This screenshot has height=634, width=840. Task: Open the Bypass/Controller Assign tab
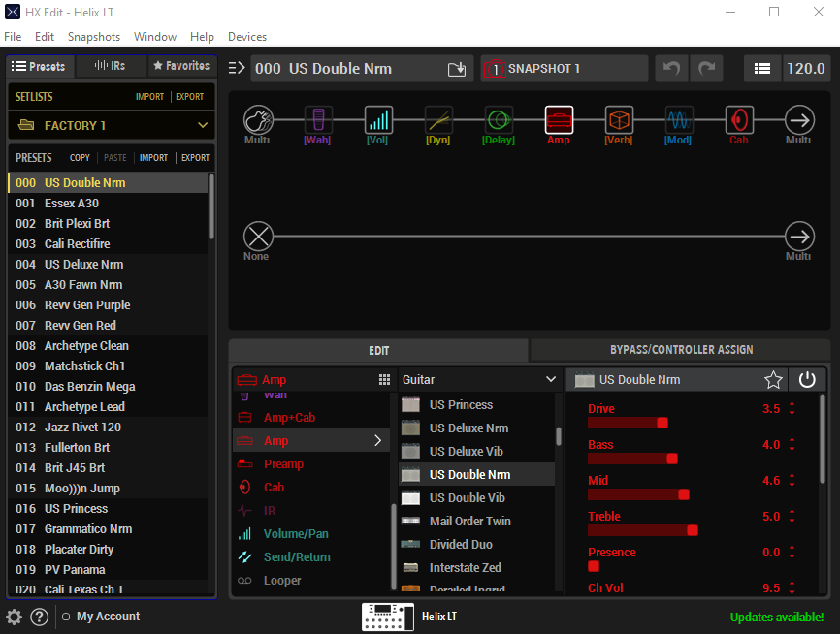[x=681, y=350]
